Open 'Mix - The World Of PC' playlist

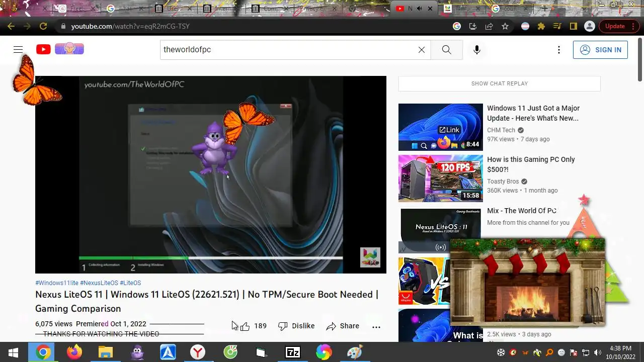click(522, 211)
